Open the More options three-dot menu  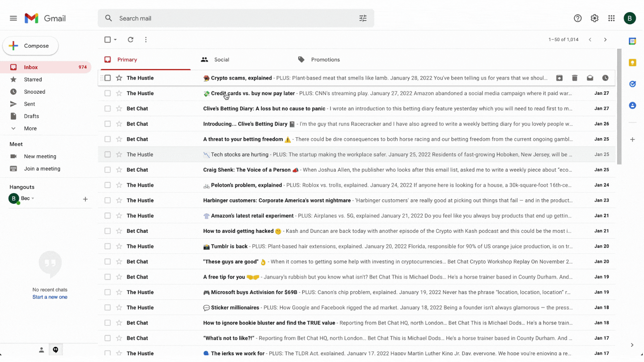pyautogui.click(x=146, y=40)
